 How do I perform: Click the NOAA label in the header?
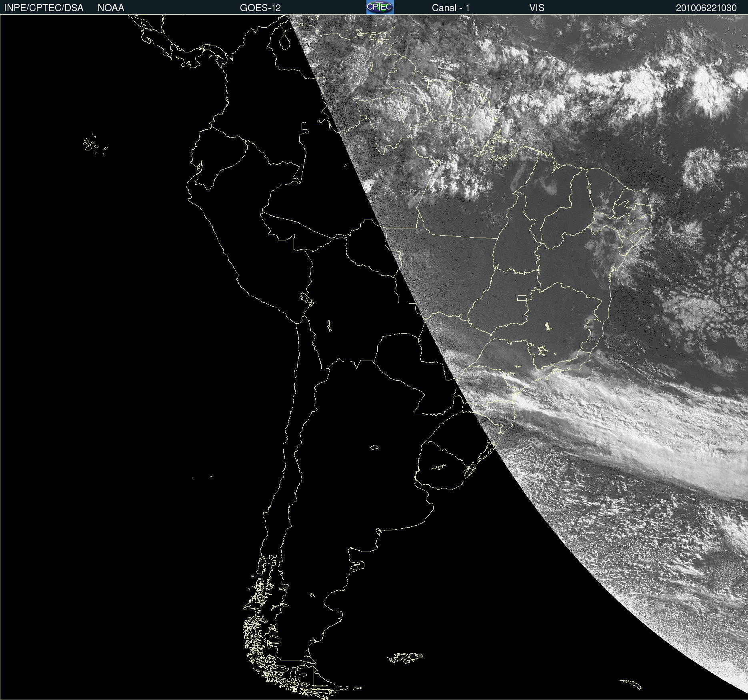(111, 8)
